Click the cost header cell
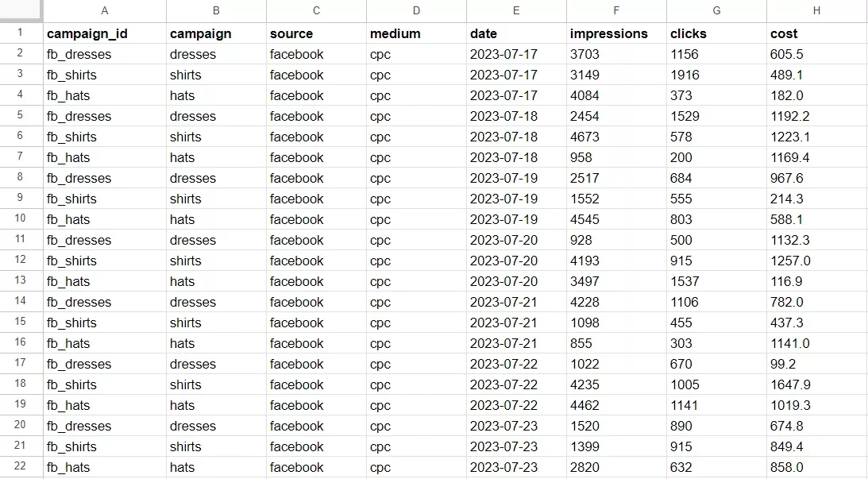This screenshot has height=479, width=868. coord(816,33)
